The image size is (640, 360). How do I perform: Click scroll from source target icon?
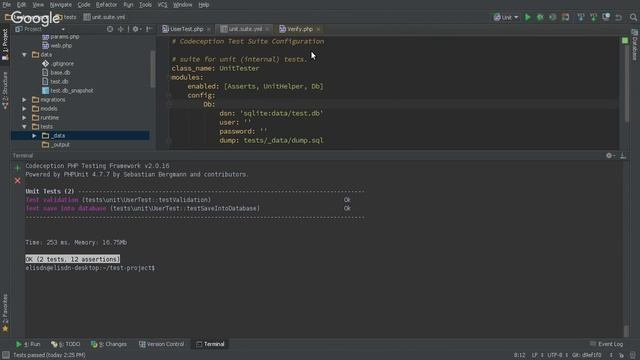(110, 29)
